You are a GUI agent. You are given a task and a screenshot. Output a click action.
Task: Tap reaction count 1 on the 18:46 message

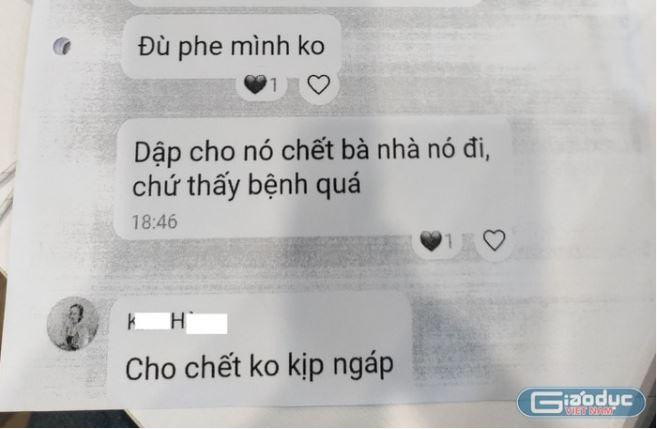(x=449, y=242)
